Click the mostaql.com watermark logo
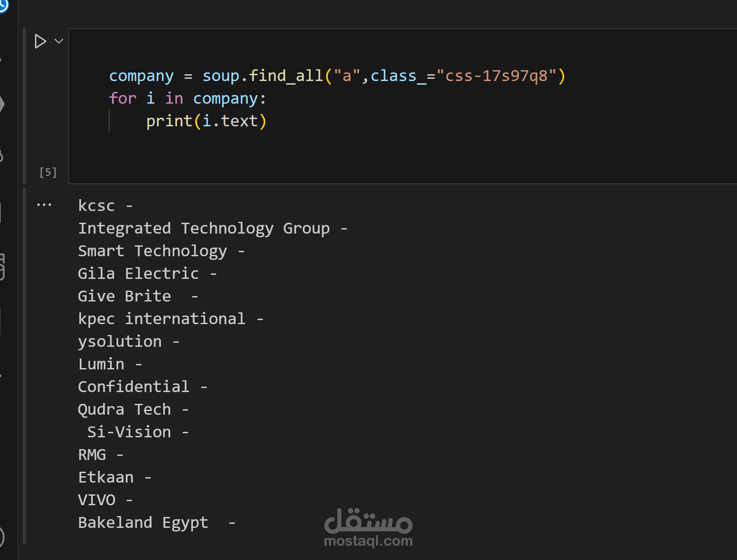This screenshot has height=560, width=737. [368, 527]
